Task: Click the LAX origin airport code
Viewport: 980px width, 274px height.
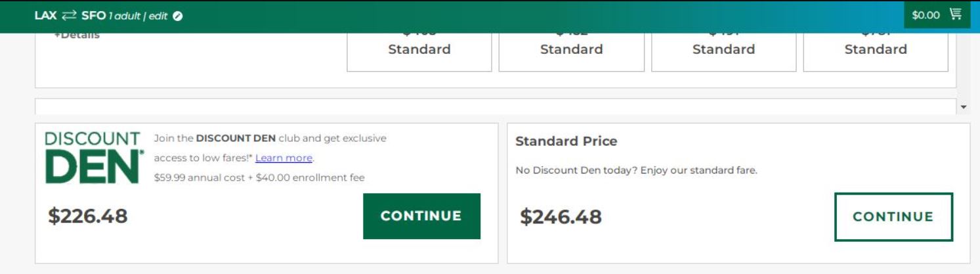Action: (45, 16)
